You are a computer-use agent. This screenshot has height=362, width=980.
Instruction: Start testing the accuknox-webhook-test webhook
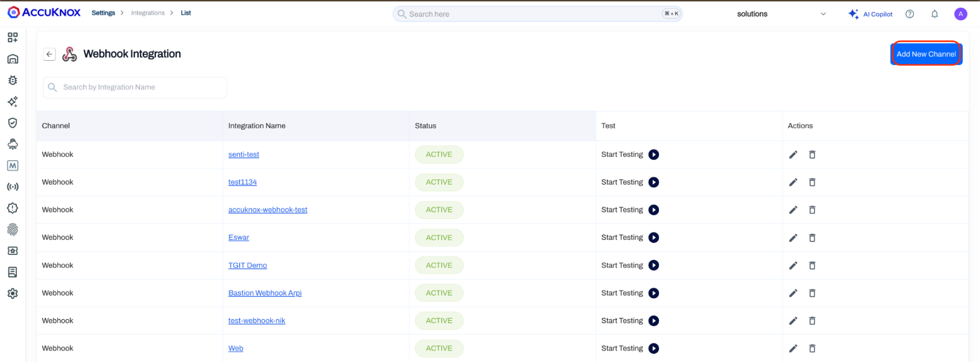653,210
